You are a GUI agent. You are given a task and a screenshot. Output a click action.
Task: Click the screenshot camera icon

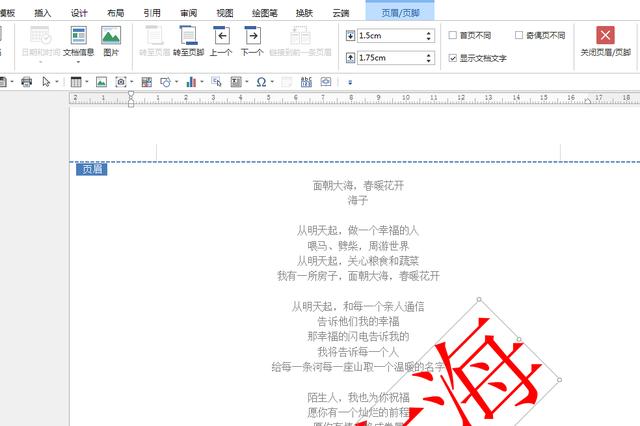[121, 82]
